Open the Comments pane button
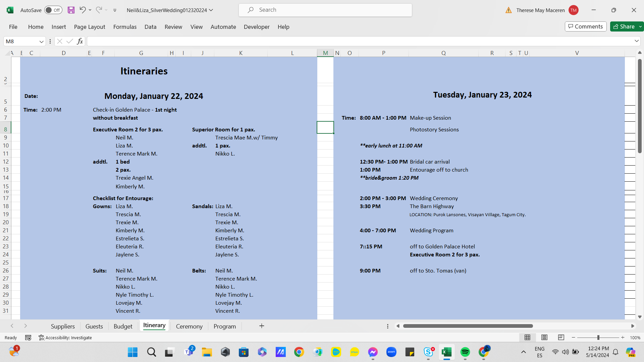The image size is (644, 362). (x=586, y=26)
